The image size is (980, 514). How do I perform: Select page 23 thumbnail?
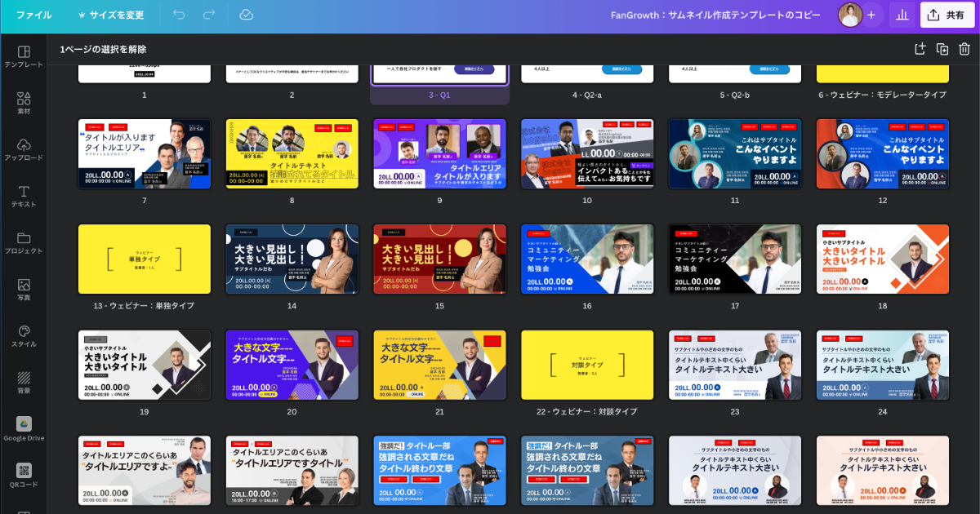[735, 365]
